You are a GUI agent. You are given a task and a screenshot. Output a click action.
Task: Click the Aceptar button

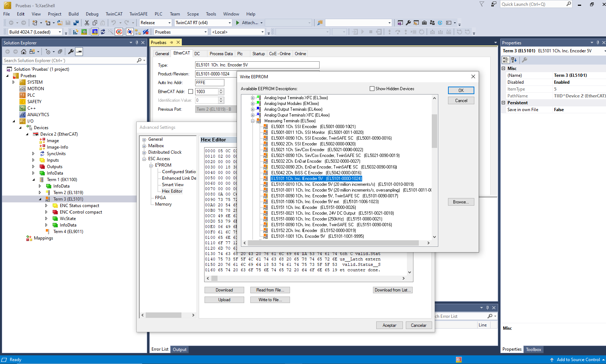[389, 325]
